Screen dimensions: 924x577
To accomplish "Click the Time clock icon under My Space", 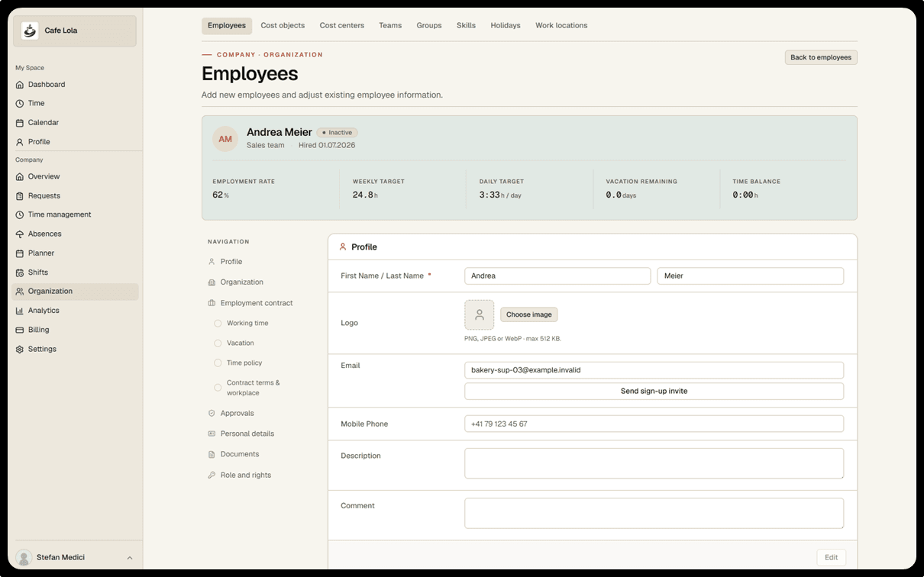I will pyautogui.click(x=20, y=104).
